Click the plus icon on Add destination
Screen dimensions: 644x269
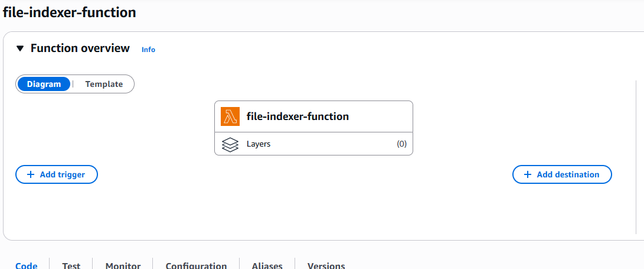coord(528,174)
